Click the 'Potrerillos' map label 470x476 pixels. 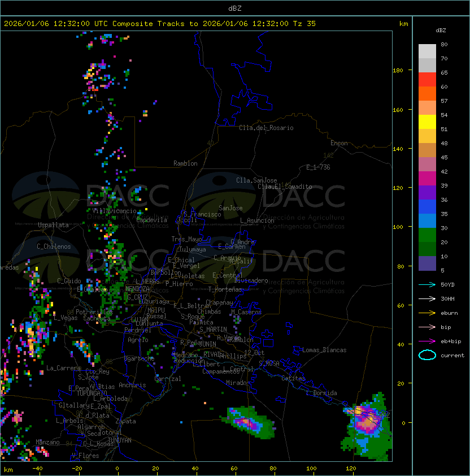tap(94, 312)
